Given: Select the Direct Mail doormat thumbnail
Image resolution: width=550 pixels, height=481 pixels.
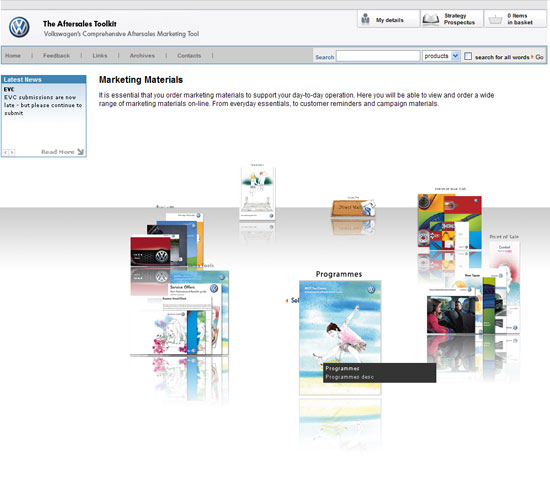Looking at the screenshot, I should click(353, 208).
